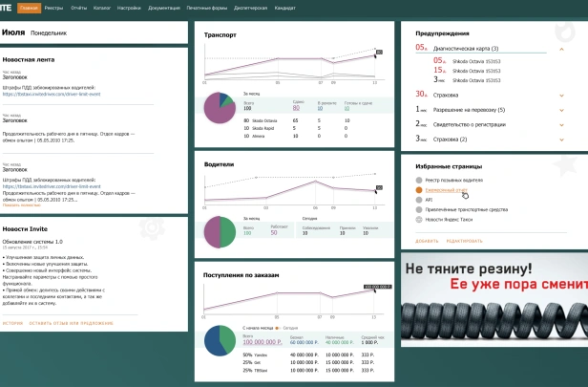Click the ДОБАВИТЬ link under favorites

pos(427,241)
